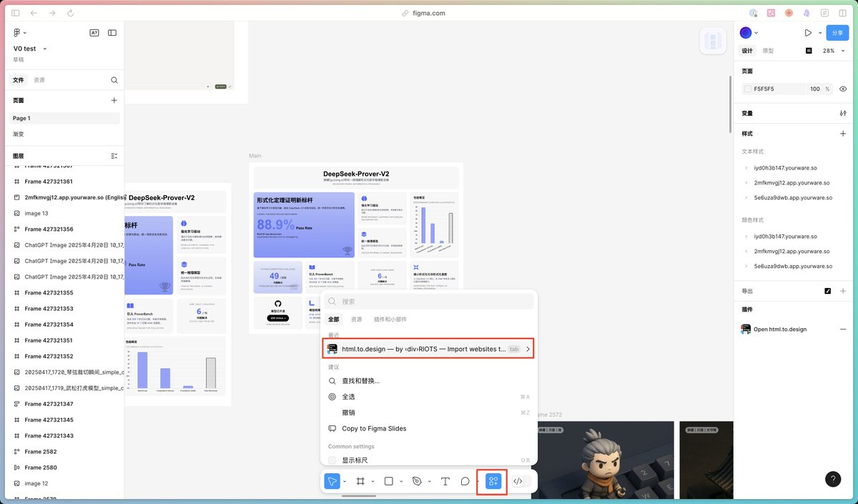Enable the 显示标尺 checkbox
858x504 pixels.
pyautogui.click(x=332, y=460)
